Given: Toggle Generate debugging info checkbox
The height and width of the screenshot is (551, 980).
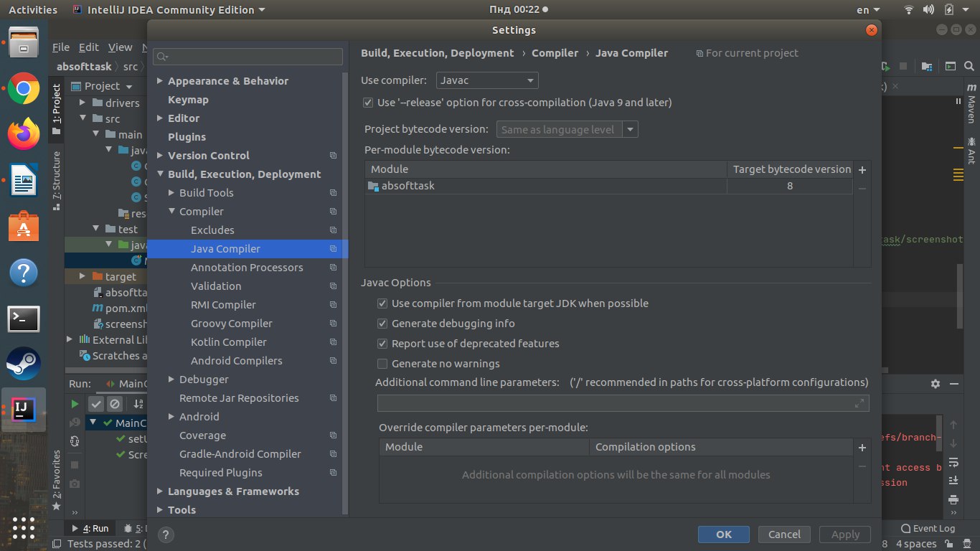Looking at the screenshot, I should [382, 324].
